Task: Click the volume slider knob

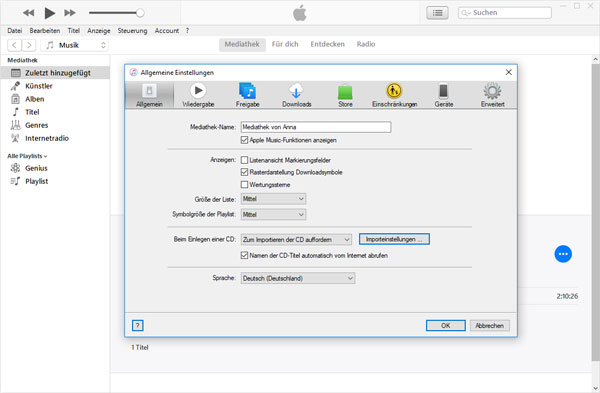Action: pos(140,13)
